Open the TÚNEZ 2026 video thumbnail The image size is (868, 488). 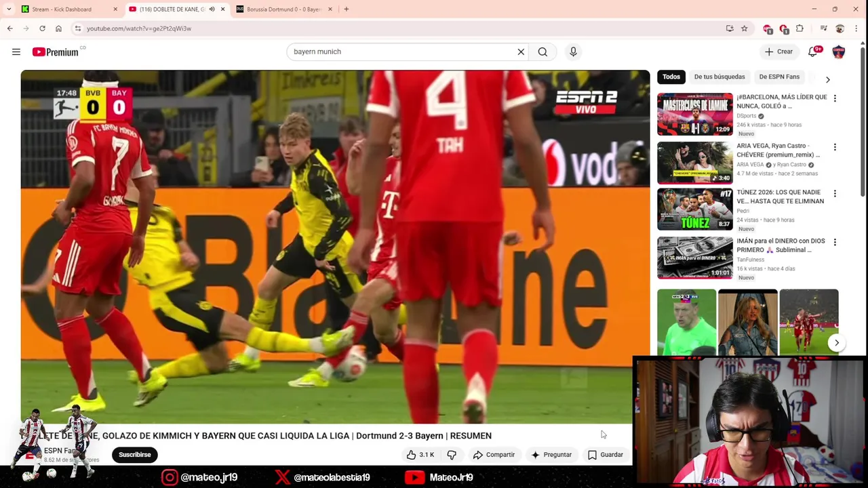click(x=695, y=209)
